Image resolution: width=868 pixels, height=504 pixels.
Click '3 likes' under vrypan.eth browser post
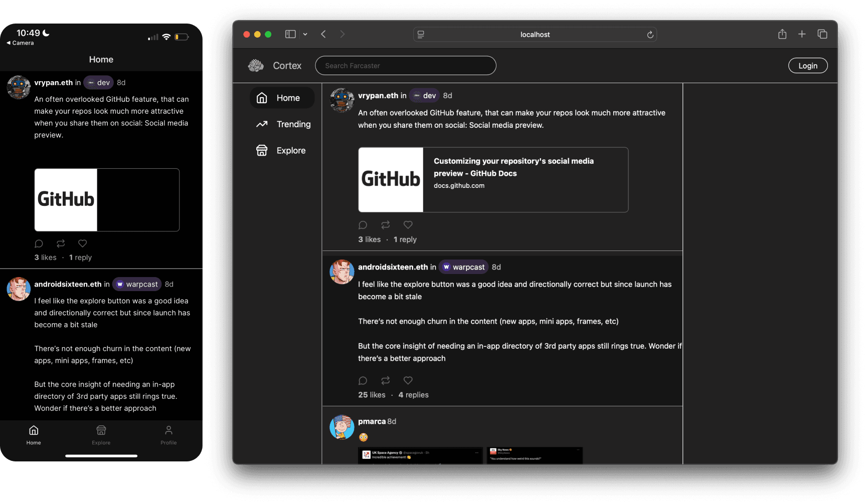(x=370, y=239)
